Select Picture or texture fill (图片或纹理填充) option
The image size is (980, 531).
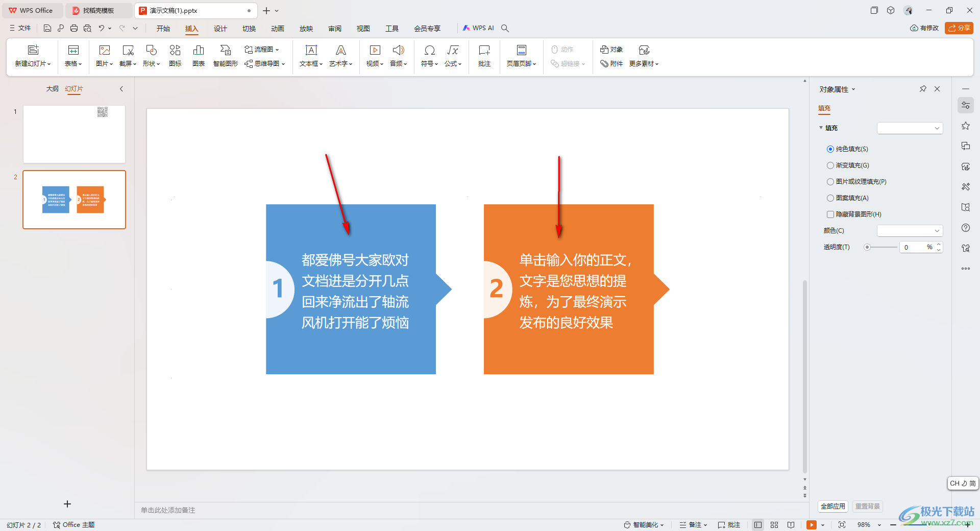(x=830, y=182)
